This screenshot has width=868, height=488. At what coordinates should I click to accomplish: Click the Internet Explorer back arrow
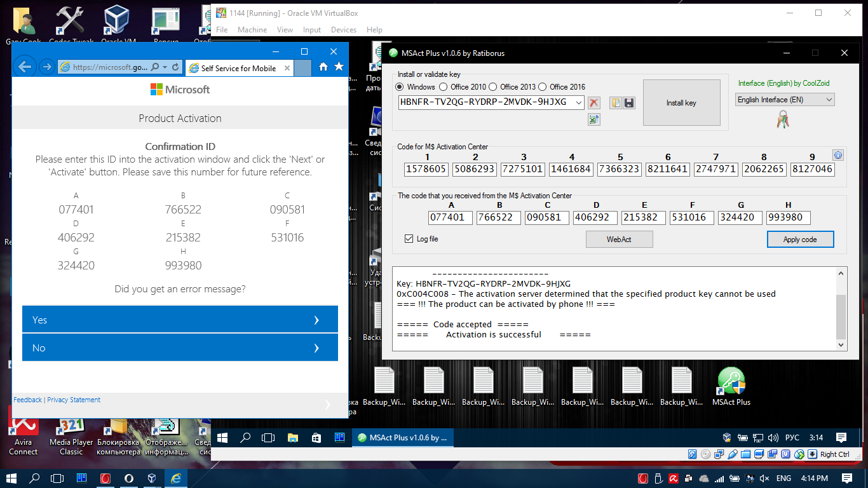click(25, 67)
